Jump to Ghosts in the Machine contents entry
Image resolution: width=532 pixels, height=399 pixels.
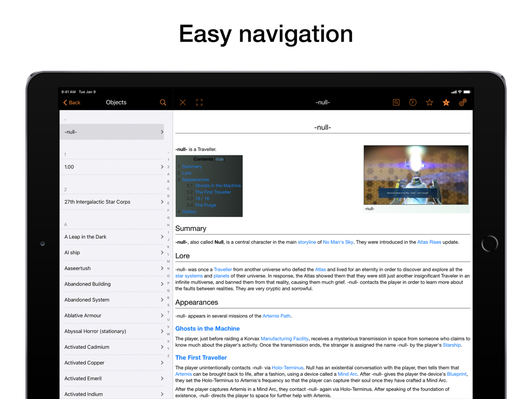pos(218,186)
